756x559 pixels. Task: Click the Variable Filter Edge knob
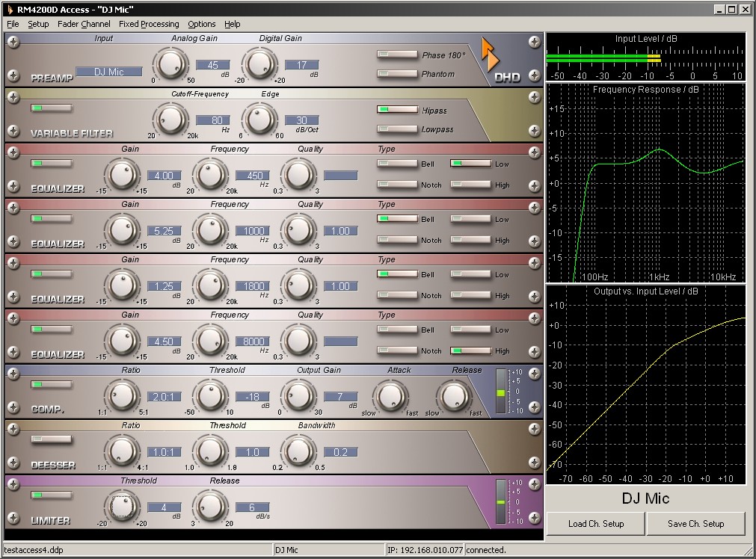[x=259, y=120]
